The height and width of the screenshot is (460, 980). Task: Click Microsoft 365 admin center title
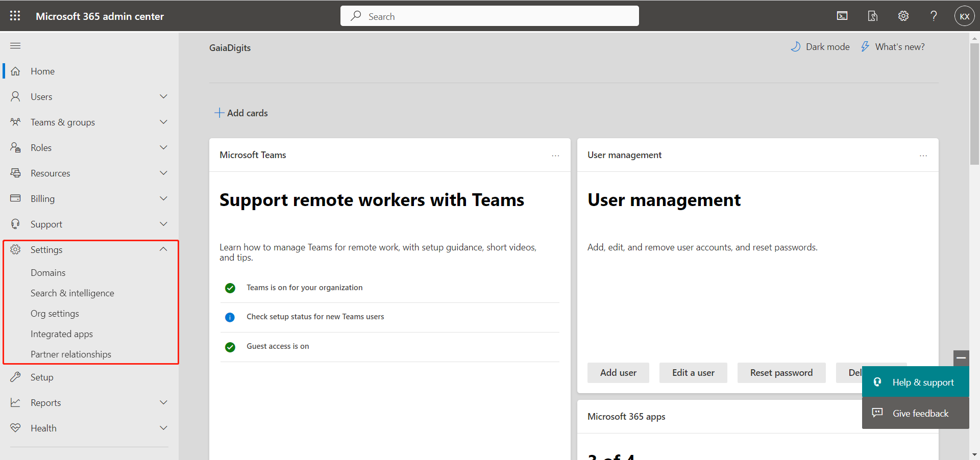100,16
